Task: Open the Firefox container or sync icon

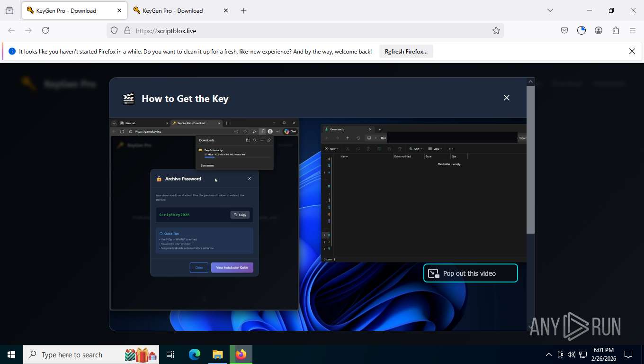Action: [x=581, y=30]
